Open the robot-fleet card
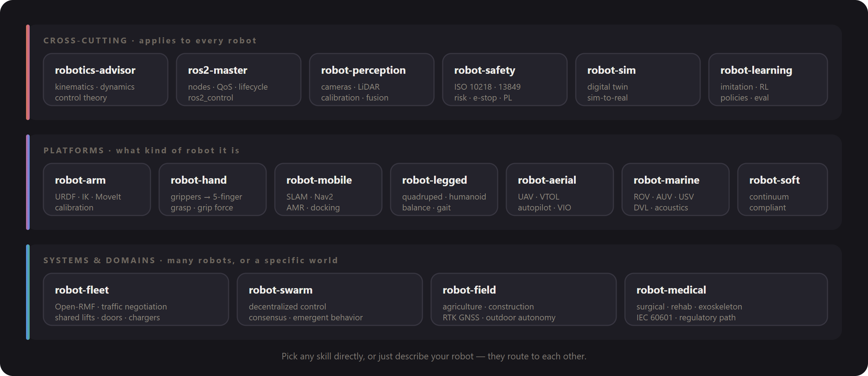Screen dimensions: 868x376 click(136, 299)
